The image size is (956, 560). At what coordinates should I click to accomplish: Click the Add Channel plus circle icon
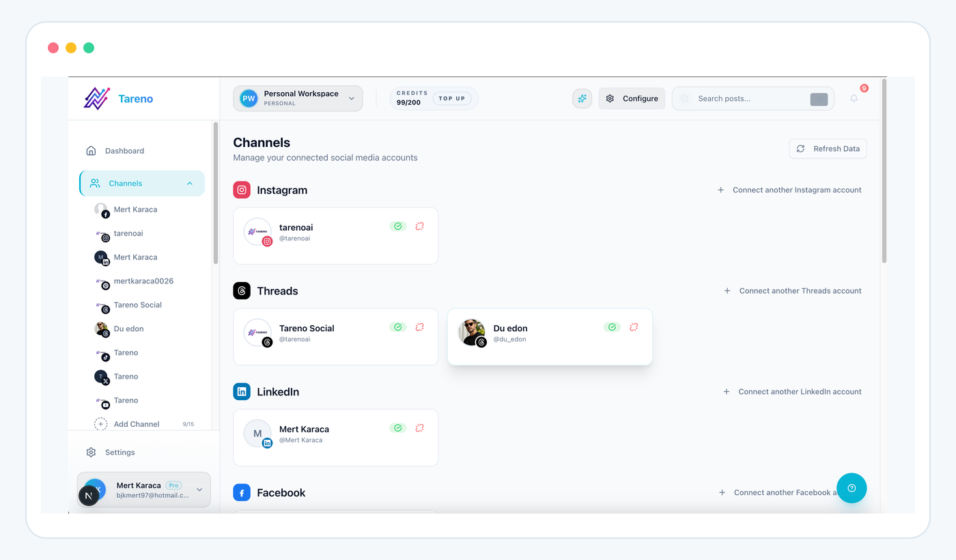click(x=100, y=424)
